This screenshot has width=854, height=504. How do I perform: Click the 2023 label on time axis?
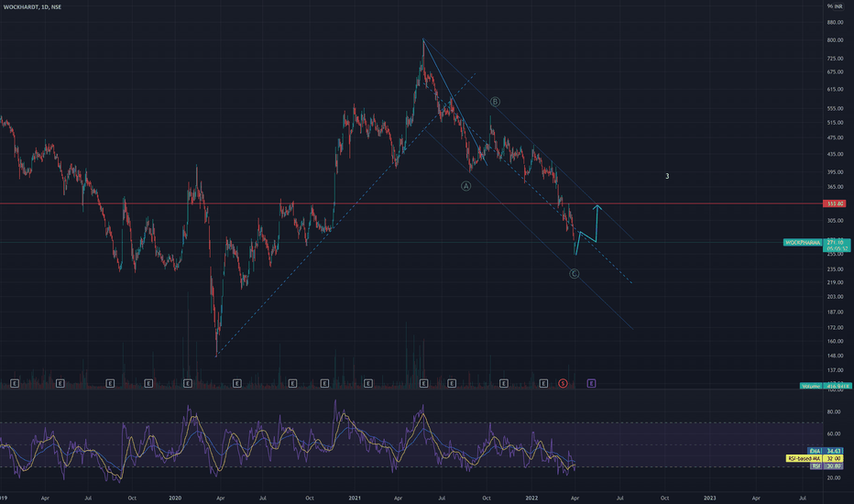(709, 498)
